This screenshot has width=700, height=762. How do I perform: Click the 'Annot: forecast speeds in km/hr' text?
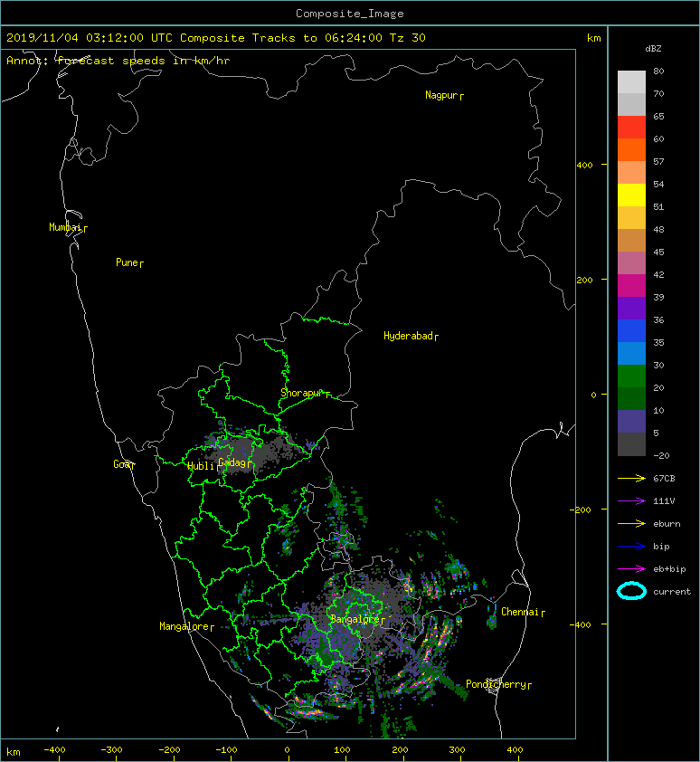pyautogui.click(x=118, y=61)
